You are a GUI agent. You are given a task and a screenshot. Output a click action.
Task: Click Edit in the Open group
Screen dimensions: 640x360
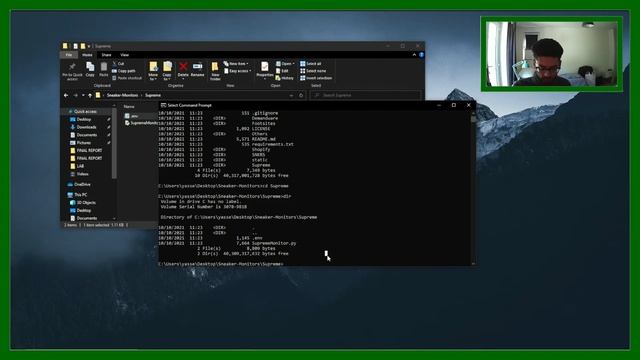point(282,71)
